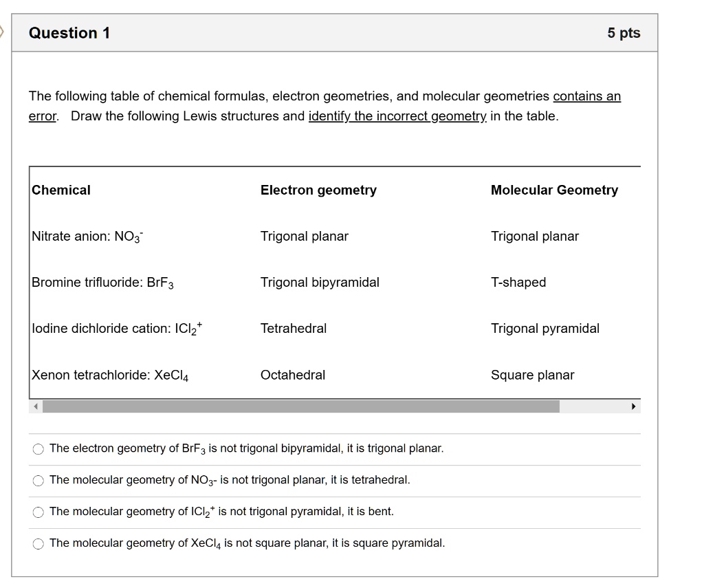The height and width of the screenshot is (588, 704).
Task: Select the answer saying ICl2+ is bent
Action: (x=39, y=512)
